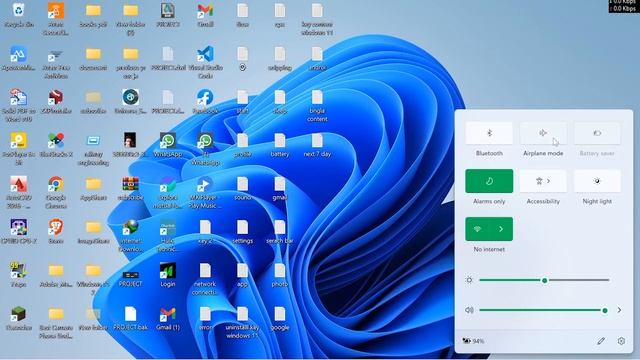Select 'uninstall key windows 11' file
This screenshot has height=360, width=640.
[242, 322]
